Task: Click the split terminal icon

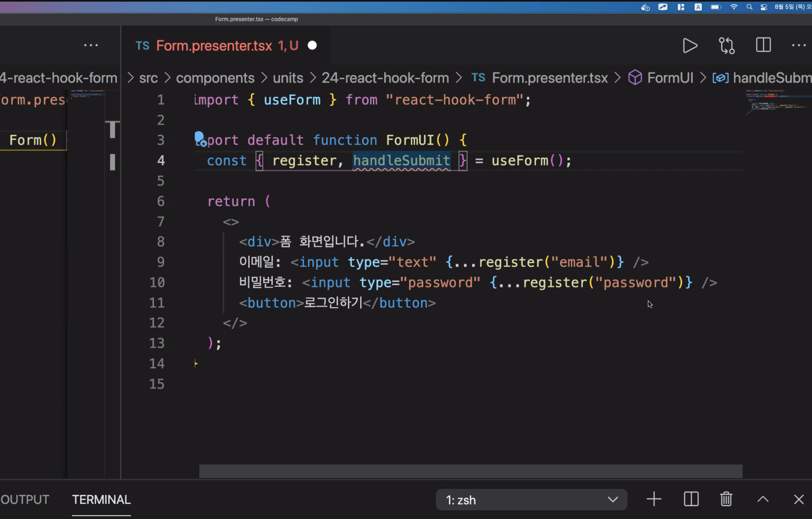Action: (691, 499)
